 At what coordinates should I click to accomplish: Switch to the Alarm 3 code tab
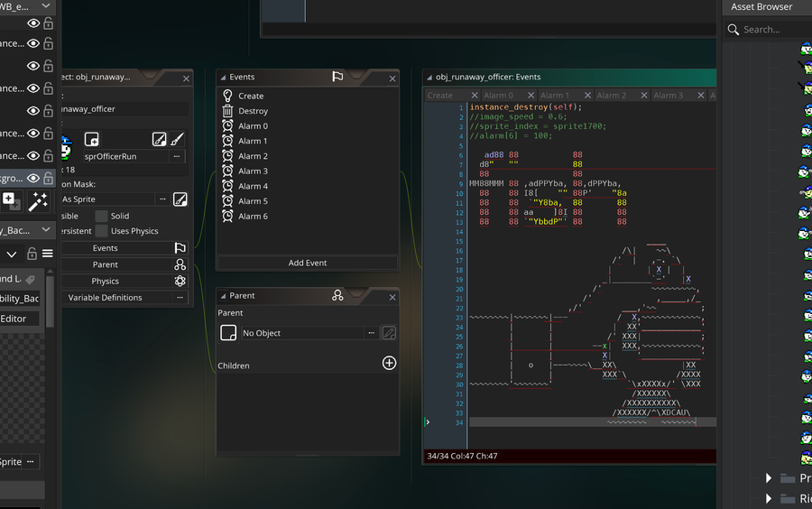tap(668, 96)
